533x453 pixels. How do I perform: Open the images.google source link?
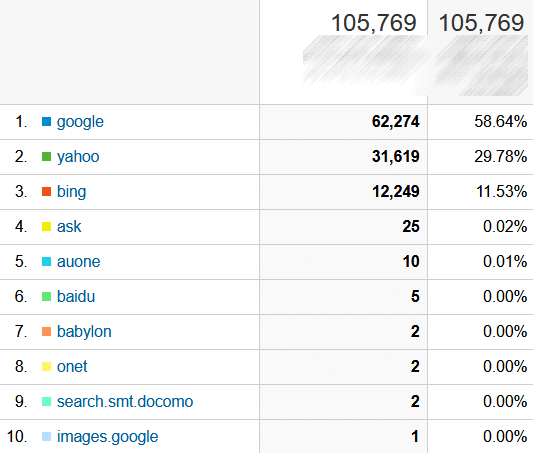pos(107,437)
